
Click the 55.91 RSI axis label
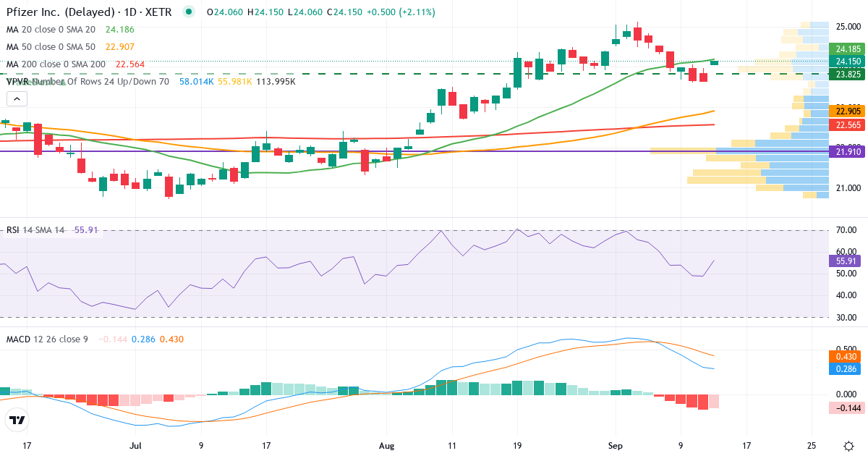click(844, 261)
